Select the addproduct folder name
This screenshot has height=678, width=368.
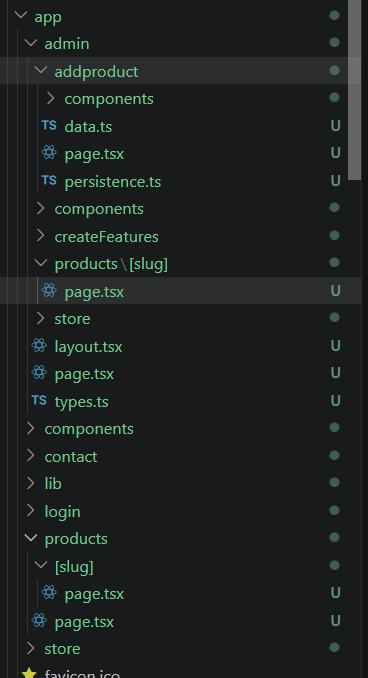[x=96, y=71]
